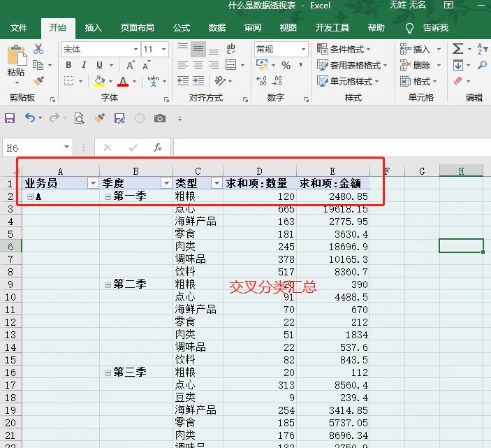
Task: Collapse the 第二季 group
Action: click(108, 284)
